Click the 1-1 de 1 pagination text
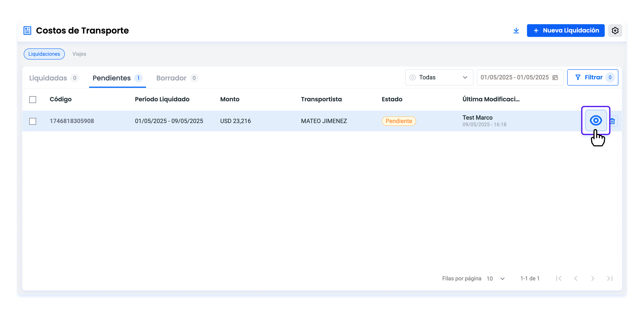This screenshot has width=644, height=315. [530, 278]
